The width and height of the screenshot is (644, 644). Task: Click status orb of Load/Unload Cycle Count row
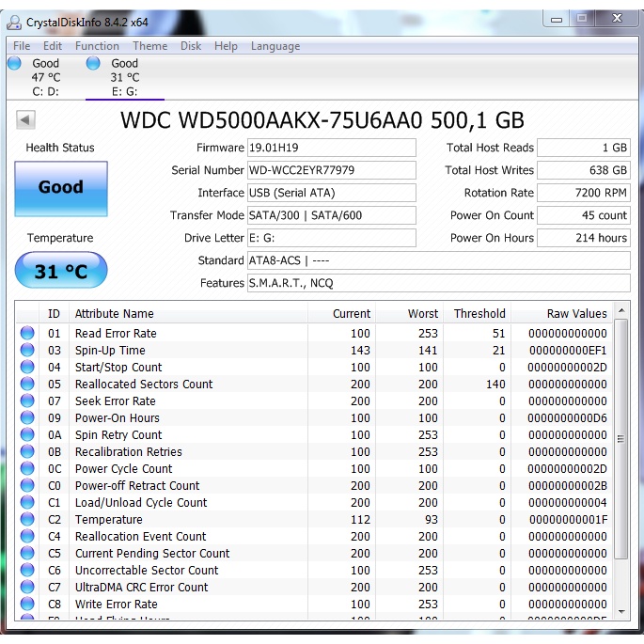[x=27, y=502]
